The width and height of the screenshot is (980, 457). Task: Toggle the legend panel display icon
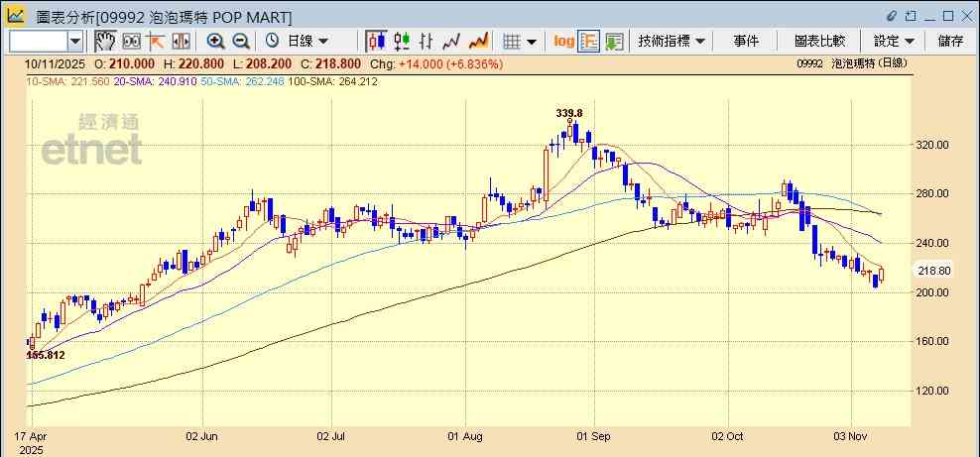tap(589, 41)
